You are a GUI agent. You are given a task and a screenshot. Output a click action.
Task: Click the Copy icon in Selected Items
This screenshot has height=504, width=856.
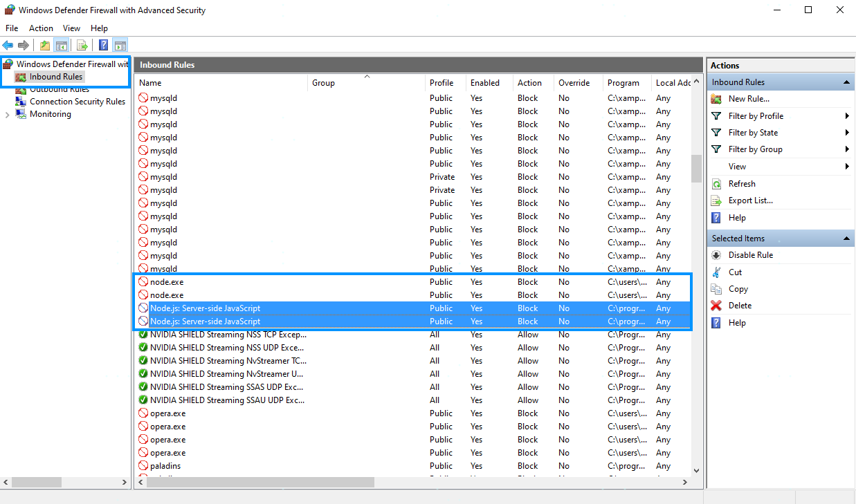click(717, 289)
